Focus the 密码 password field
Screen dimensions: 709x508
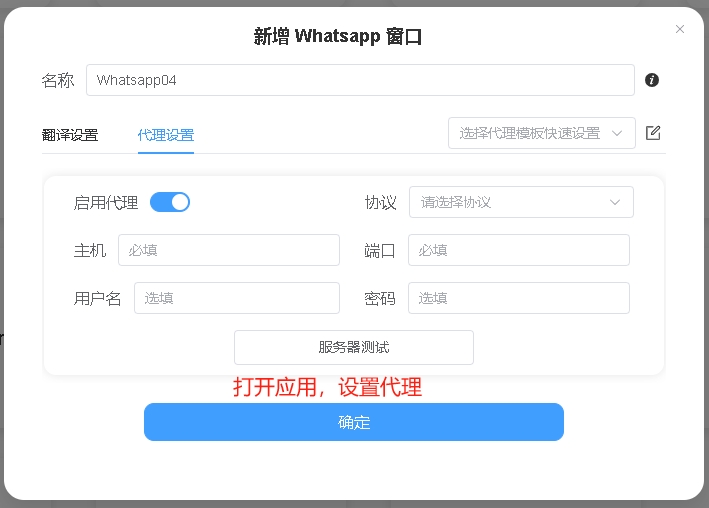519,298
